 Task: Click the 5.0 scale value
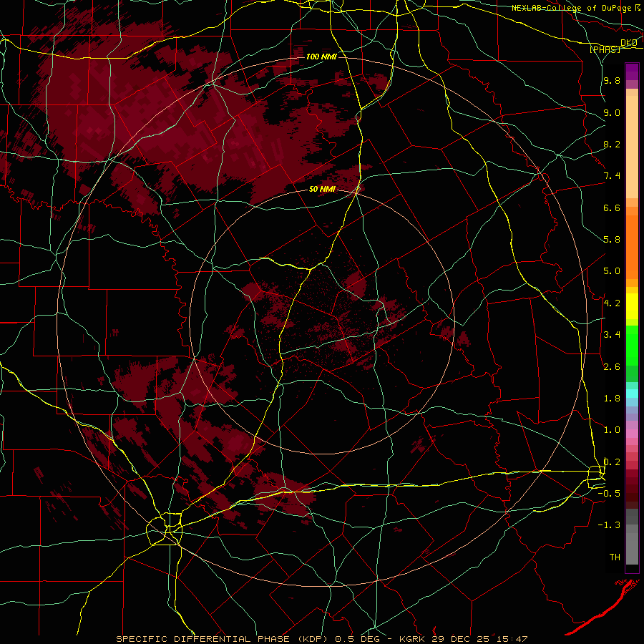tap(612, 271)
